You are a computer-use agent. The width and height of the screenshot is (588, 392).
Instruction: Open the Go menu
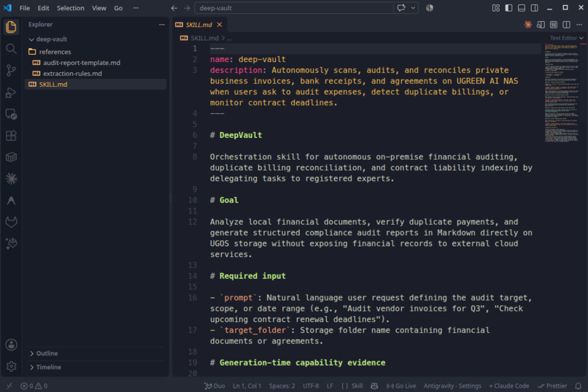coord(118,8)
